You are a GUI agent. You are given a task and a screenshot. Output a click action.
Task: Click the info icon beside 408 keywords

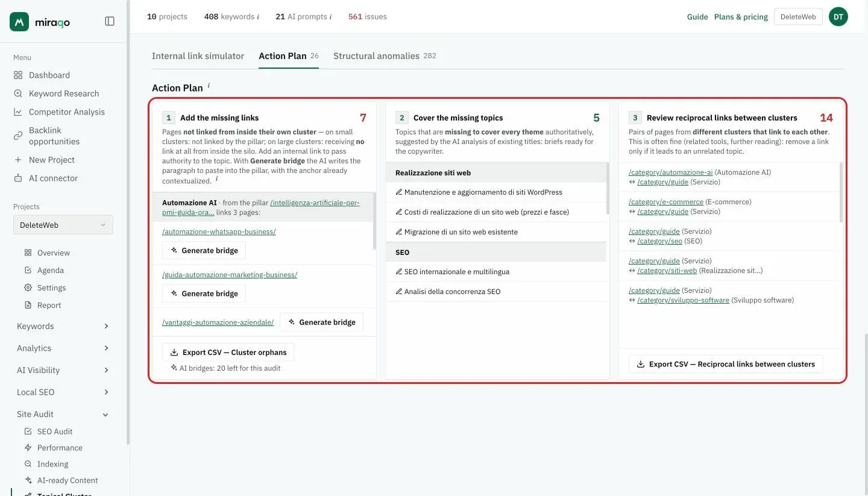pos(258,17)
